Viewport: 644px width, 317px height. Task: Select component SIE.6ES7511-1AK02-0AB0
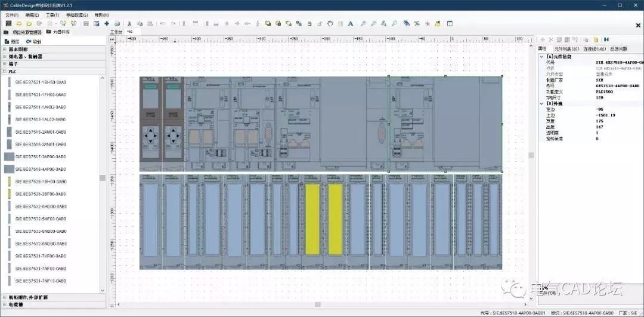point(41,107)
